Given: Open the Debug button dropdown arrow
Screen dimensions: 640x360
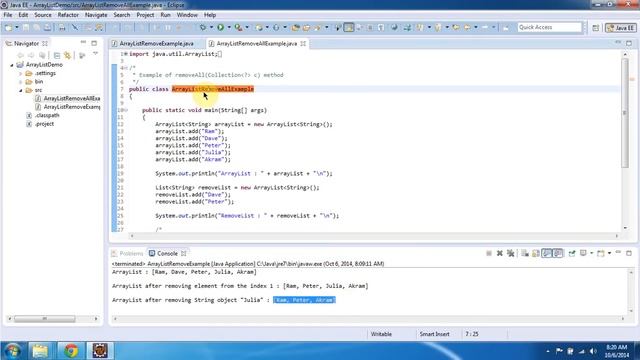Looking at the screenshot, I should tap(211, 27).
